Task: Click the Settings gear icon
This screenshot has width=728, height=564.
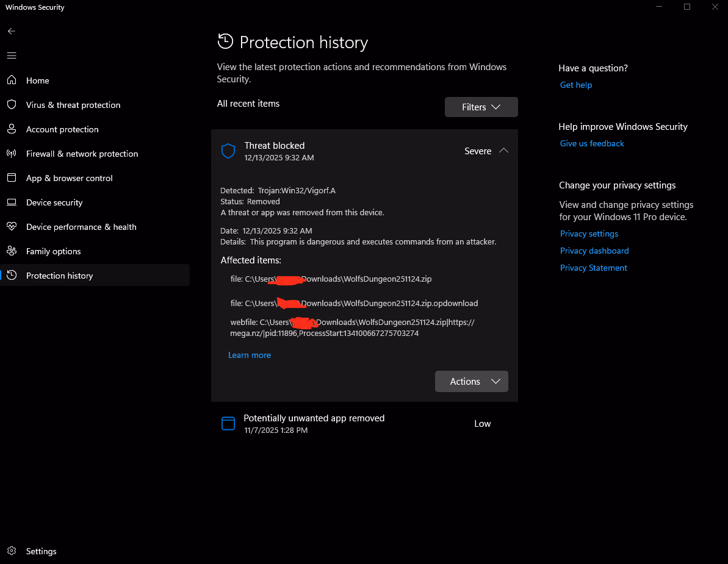Action: click(x=12, y=551)
